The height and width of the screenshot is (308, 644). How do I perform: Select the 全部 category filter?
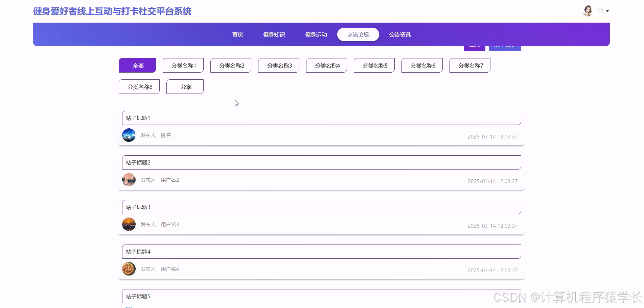pyautogui.click(x=137, y=65)
